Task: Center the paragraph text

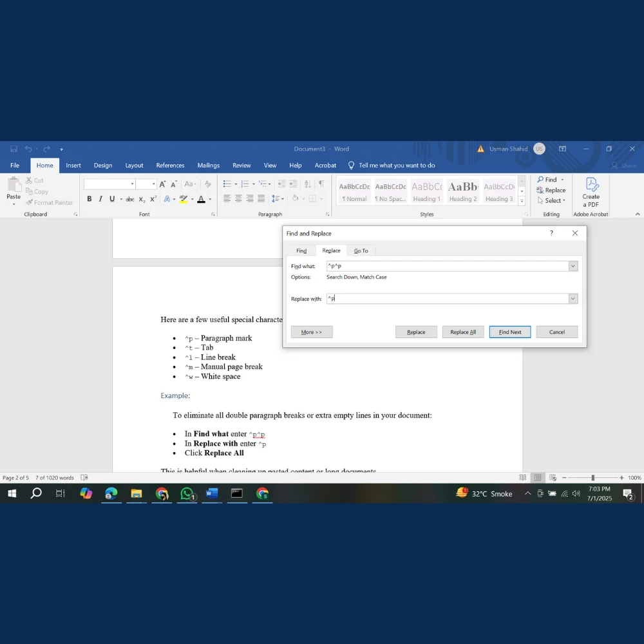Action: pos(238,199)
